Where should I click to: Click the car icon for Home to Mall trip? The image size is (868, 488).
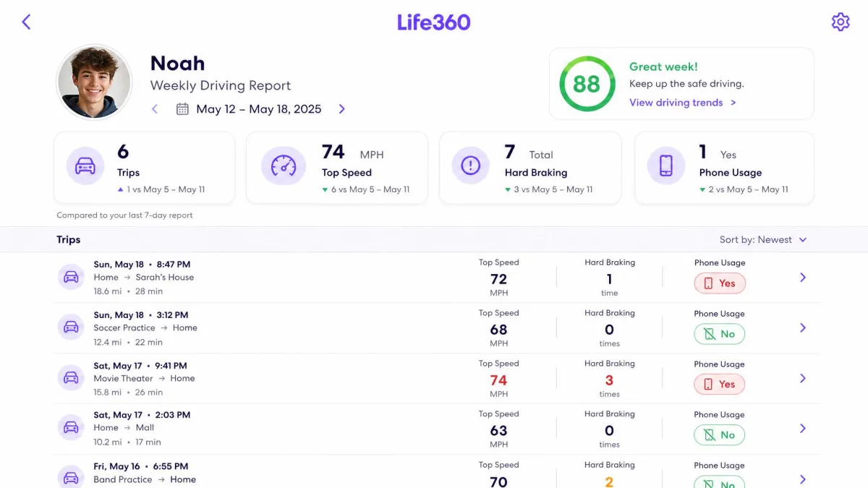coord(71,427)
